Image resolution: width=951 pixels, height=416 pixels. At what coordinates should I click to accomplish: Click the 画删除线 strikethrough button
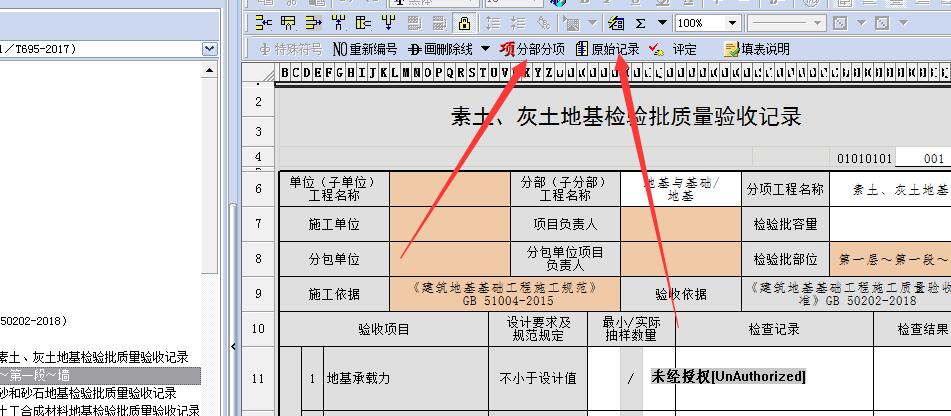click(x=440, y=49)
